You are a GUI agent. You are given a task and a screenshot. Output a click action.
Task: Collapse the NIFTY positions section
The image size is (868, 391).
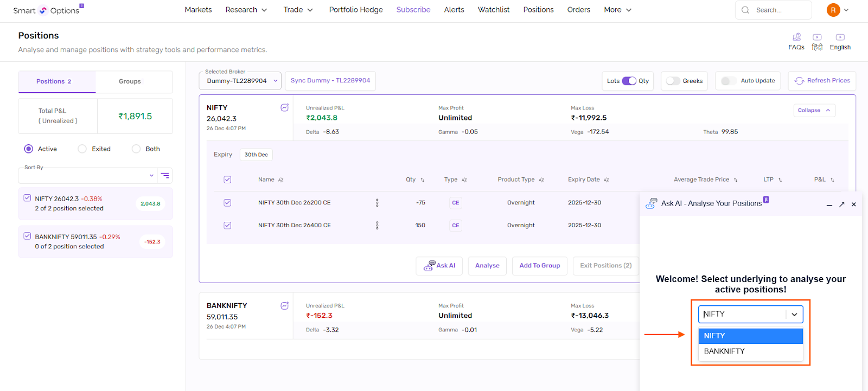click(814, 111)
